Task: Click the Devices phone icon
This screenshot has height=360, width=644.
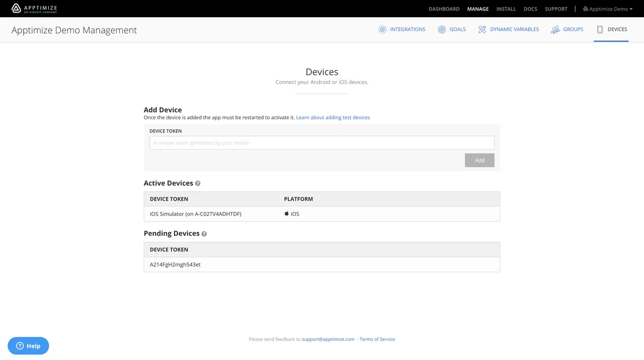Action: pos(600,30)
